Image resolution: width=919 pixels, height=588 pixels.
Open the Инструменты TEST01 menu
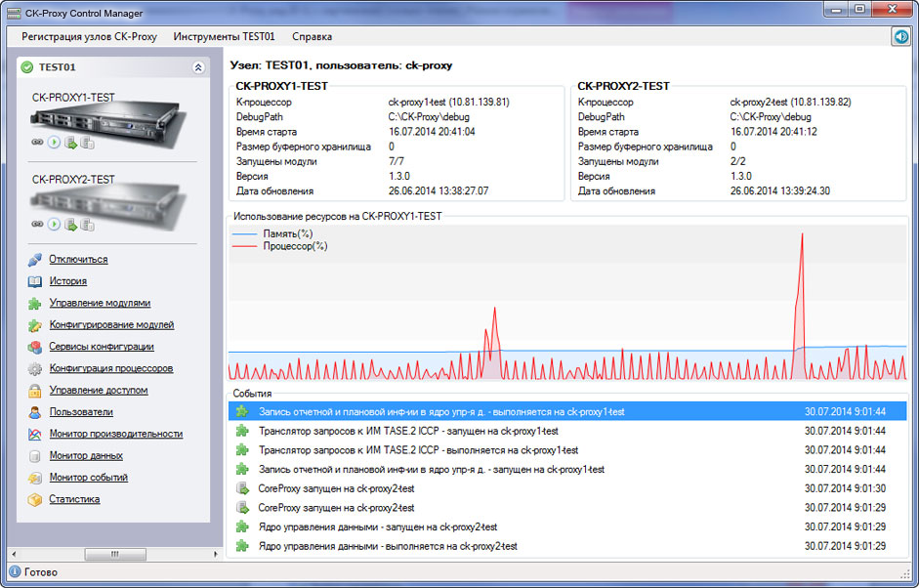(x=224, y=36)
